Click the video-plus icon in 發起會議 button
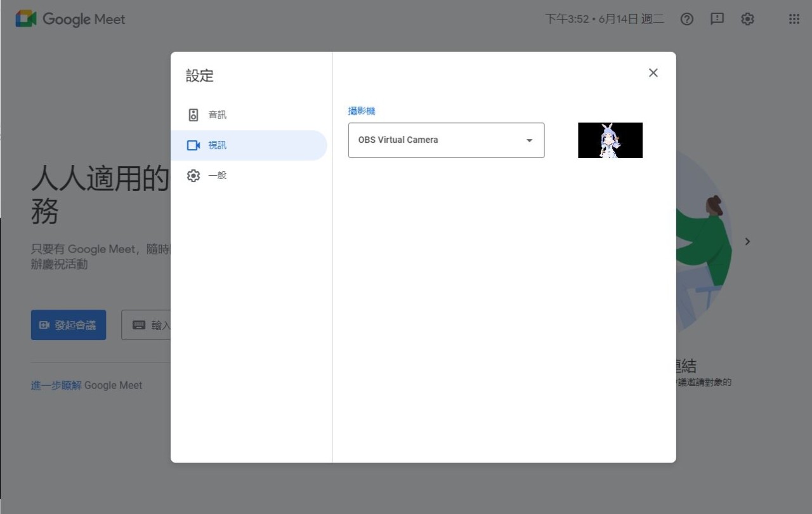Image resolution: width=812 pixels, height=514 pixels. click(44, 325)
